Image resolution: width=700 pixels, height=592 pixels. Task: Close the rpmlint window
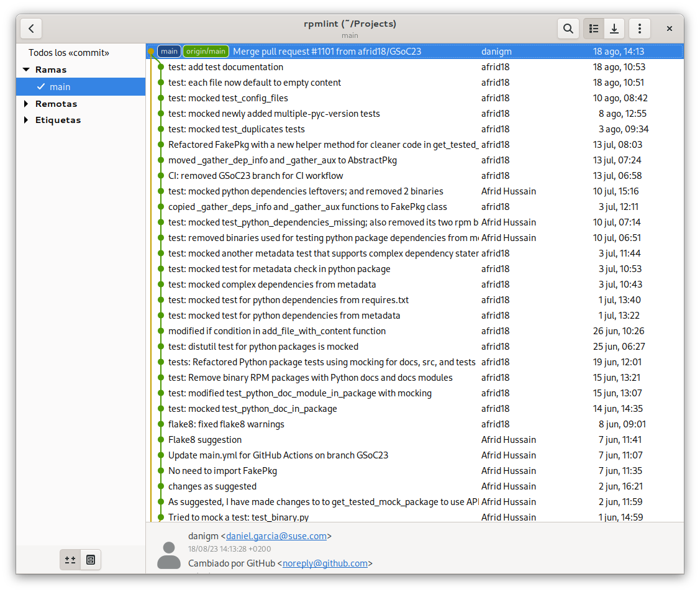click(x=669, y=29)
